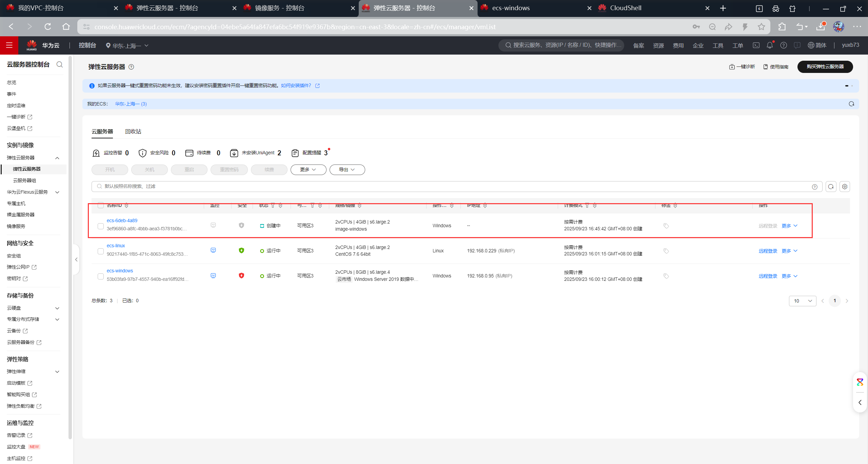Screen dimensions: 868x464
Task: Toggle the select-all header checkbox
Action: pos(101,205)
